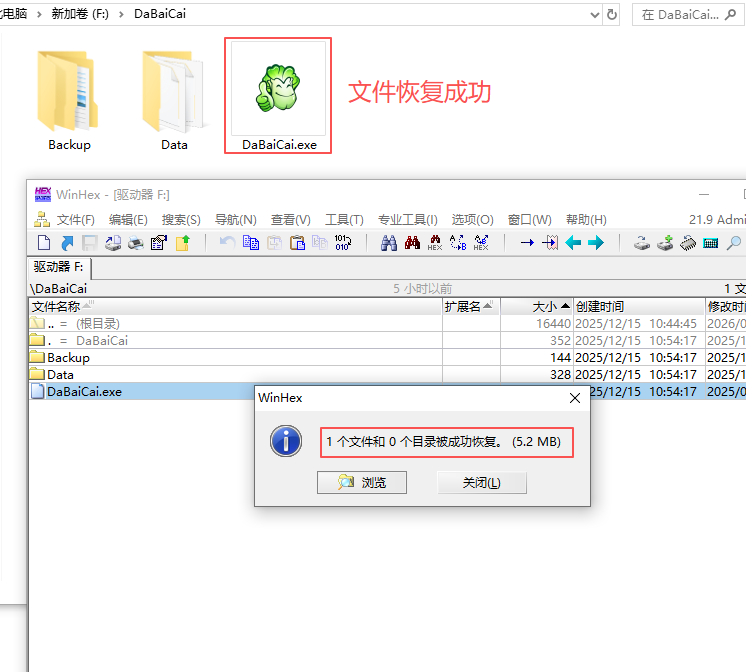Click the magnifier icon at WinHex toolbar end
The height and width of the screenshot is (672, 746).
[x=734, y=243]
